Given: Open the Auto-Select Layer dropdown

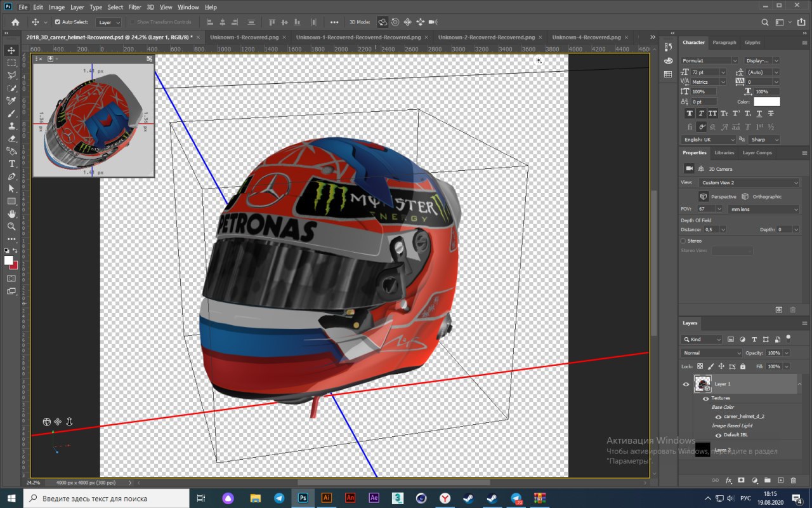Looking at the screenshot, I should pyautogui.click(x=108, y=22).
